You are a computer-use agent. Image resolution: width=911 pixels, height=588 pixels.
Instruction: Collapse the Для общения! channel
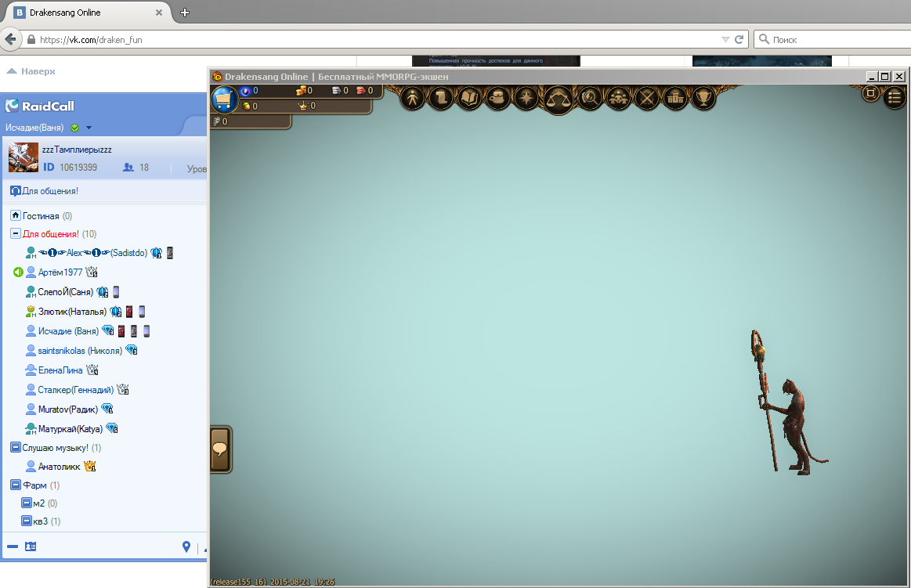coord(16,233)
